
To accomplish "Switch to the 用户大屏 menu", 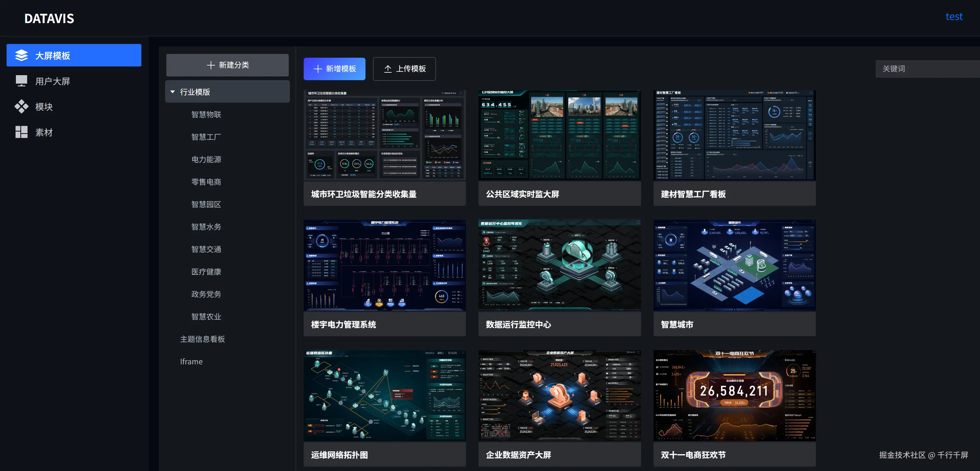I will point(52,81).
